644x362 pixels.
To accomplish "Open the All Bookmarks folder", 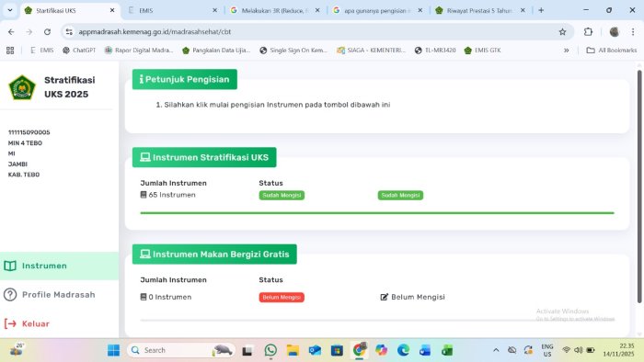I will tap(612, 51).
